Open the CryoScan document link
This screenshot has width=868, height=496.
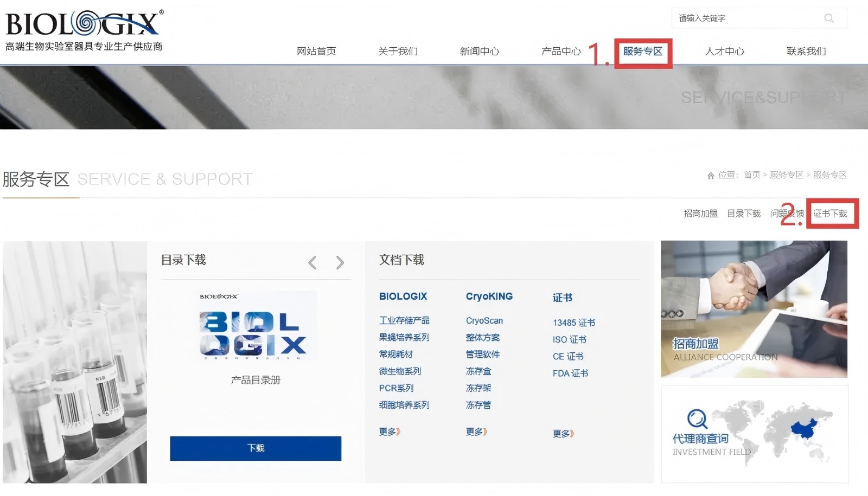pyautogui.click(x=484, y=321)
